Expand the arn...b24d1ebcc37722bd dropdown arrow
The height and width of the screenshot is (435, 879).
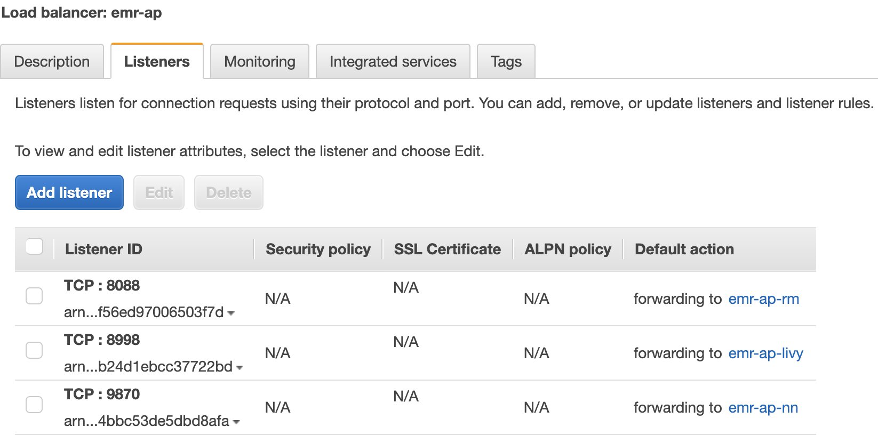coord(240,368)
